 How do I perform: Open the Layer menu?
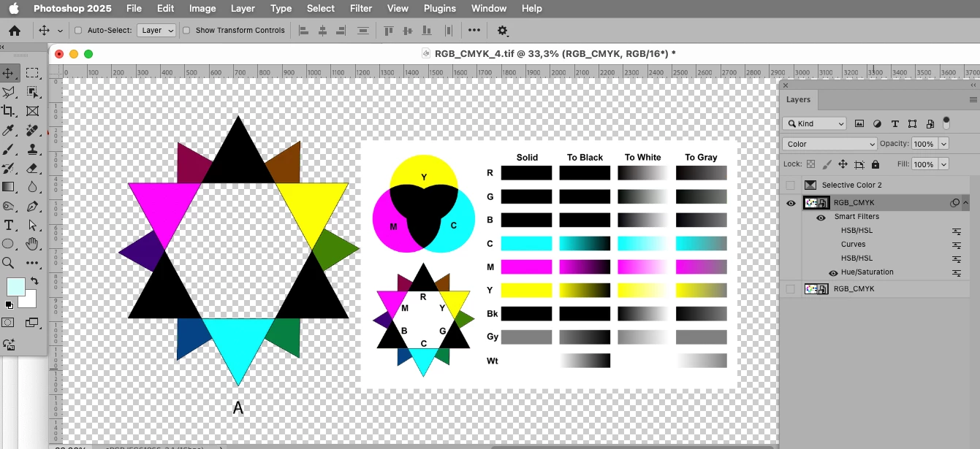(x=243, y=9)
